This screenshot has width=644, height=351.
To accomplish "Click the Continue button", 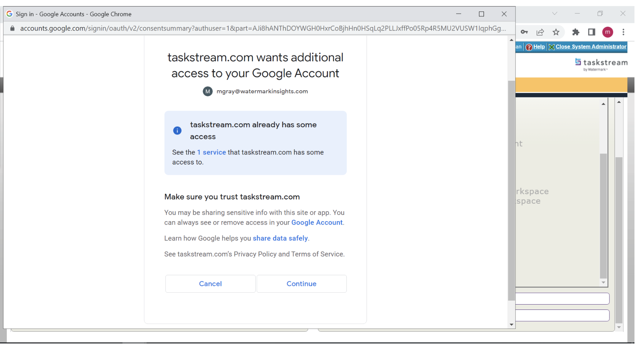I will click(301, 284).
